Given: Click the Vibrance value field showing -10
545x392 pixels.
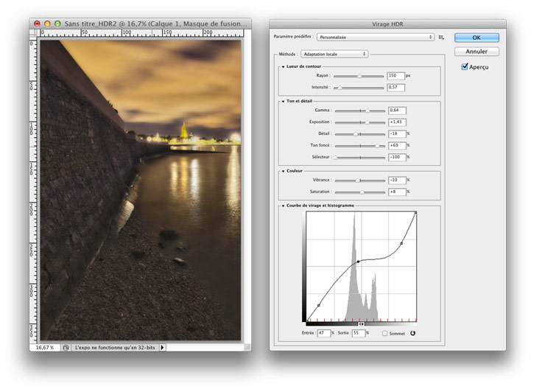Looking at the screenshot, I should point(397,181).
